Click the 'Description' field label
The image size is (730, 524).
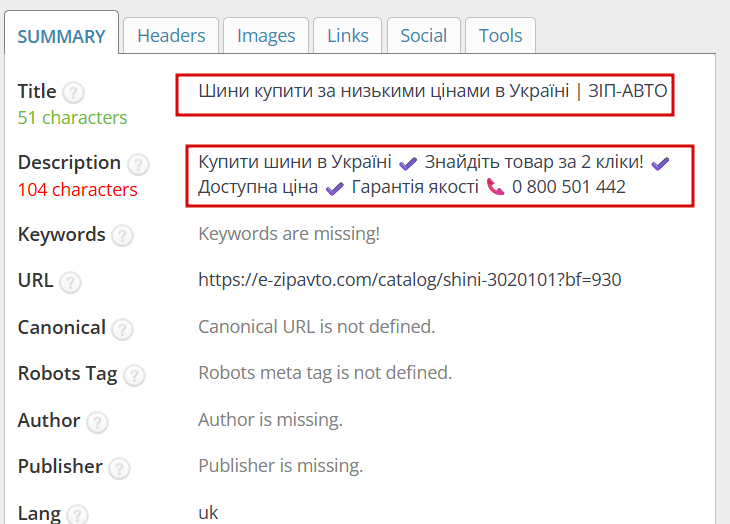pyautogui.click(x=69, y=162)
